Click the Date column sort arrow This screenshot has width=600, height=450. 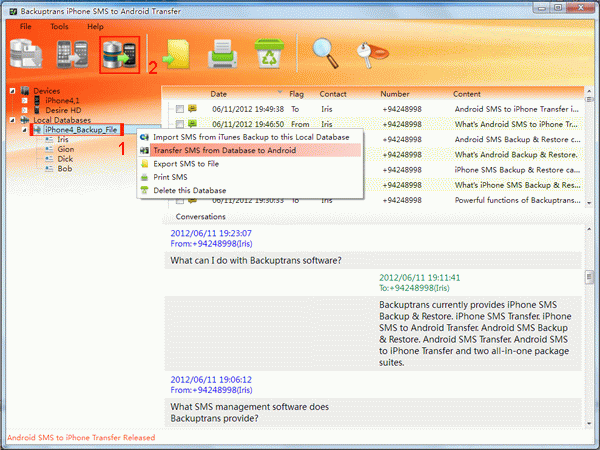280,92
